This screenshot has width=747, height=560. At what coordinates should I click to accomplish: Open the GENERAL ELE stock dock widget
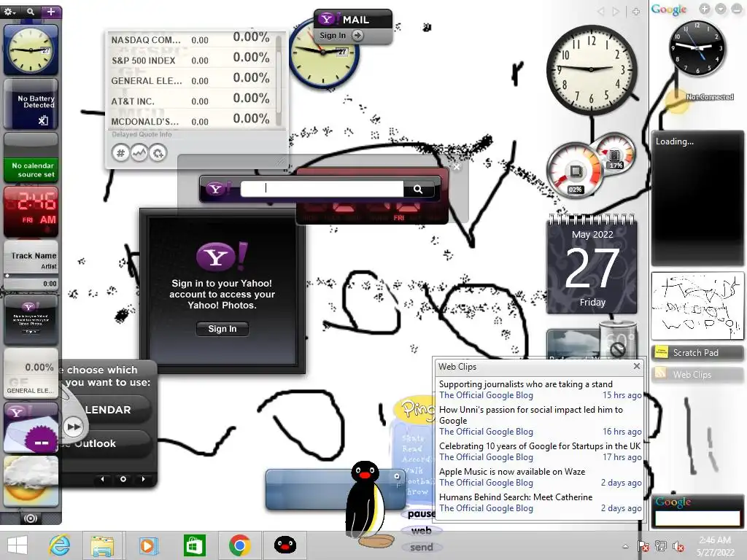tap(31, 373)
